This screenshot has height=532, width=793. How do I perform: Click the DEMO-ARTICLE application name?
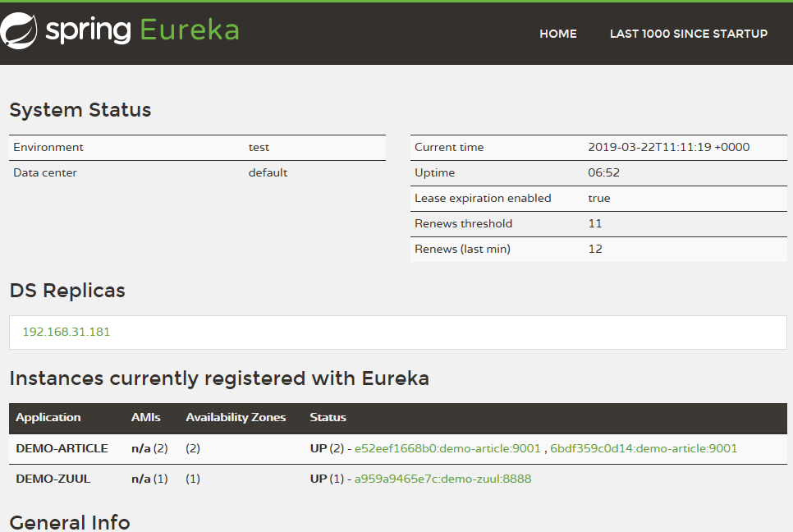point(62,448)
